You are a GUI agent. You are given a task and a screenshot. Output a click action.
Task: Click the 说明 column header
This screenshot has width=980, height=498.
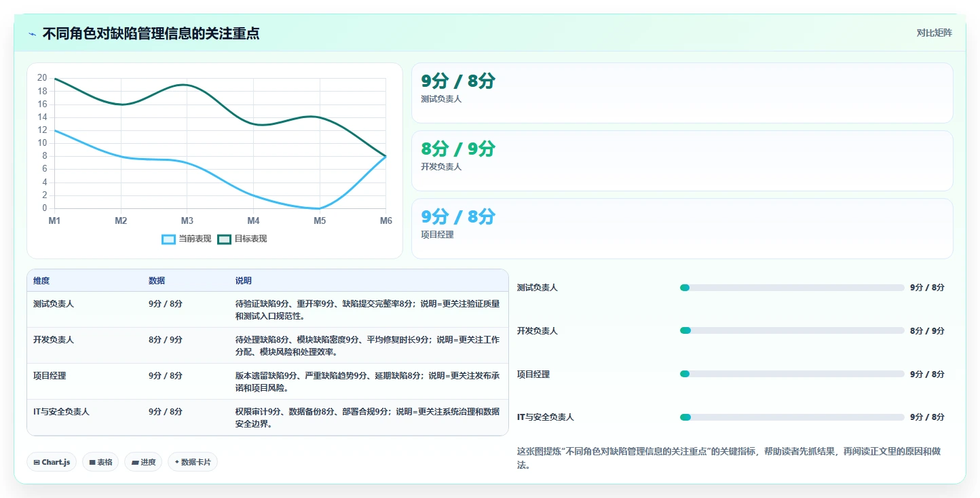click(244, 281)
